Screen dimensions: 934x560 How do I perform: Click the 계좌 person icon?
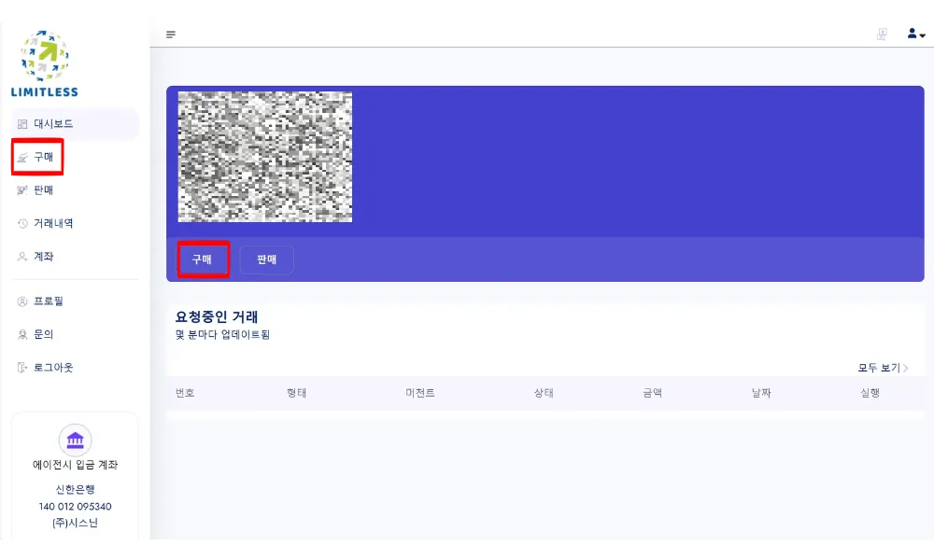pos(22,257)
